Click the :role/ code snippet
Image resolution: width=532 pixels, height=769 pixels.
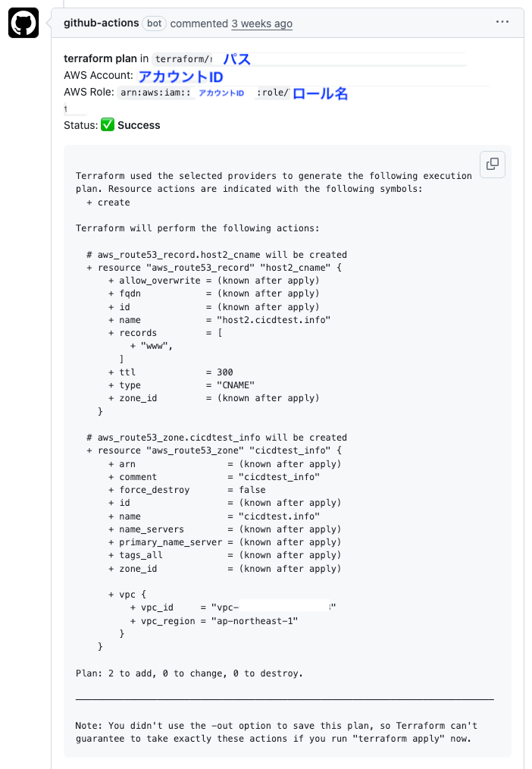[273, 93]
